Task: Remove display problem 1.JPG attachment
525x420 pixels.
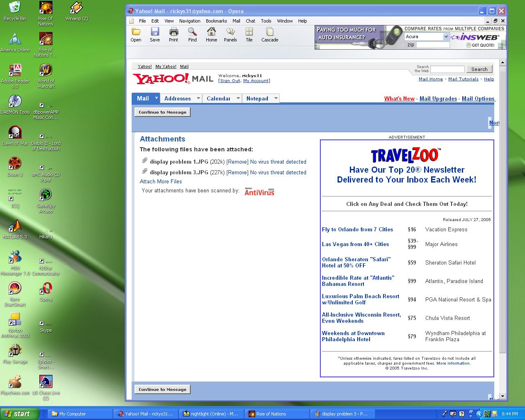Action: tap(237, 162)
